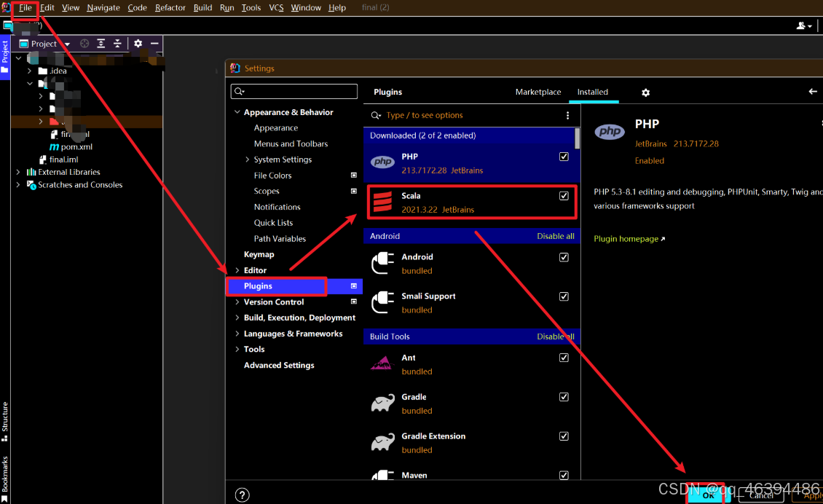Viewport: 823px width, 504px height.
Task: Expand the .idea folder
Action: (x=29, y=71)
